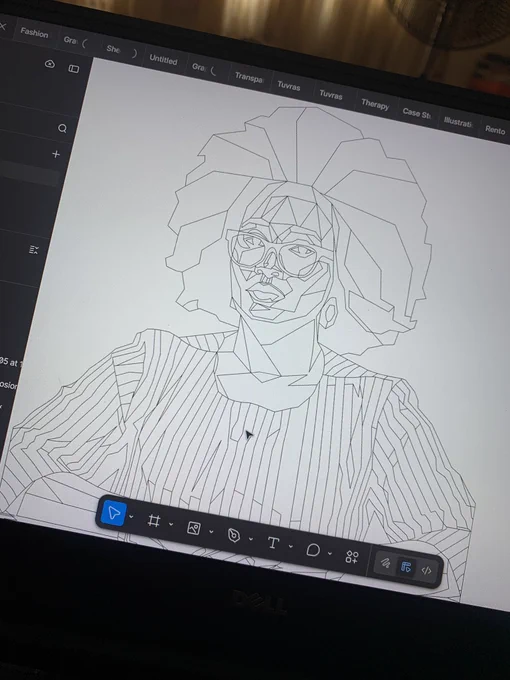
Task: Switch to the Untitled tab
Action: (163, 59)
